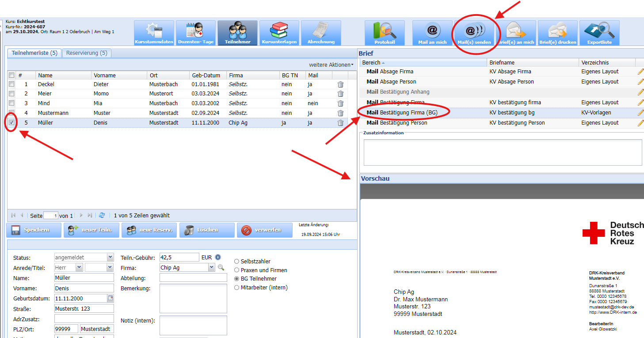Select the Mitarbeiter (intern) radio option
The height and width of the screenshot is (338, 644).
237,288
